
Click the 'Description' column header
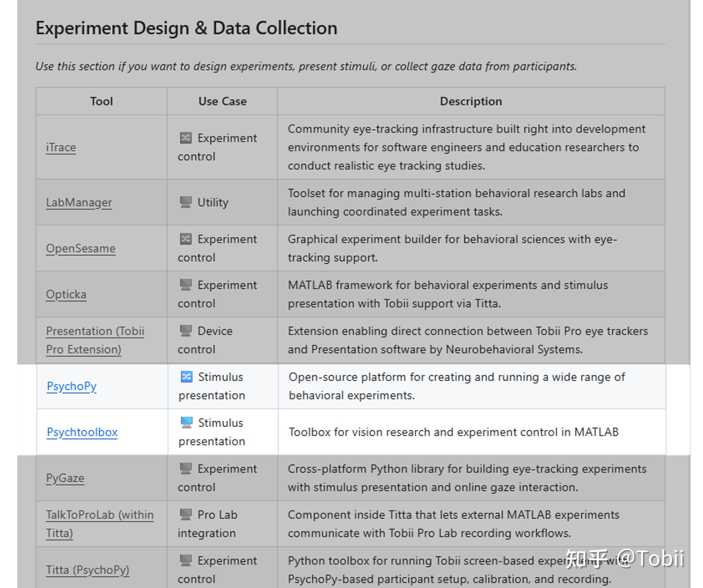471,101
